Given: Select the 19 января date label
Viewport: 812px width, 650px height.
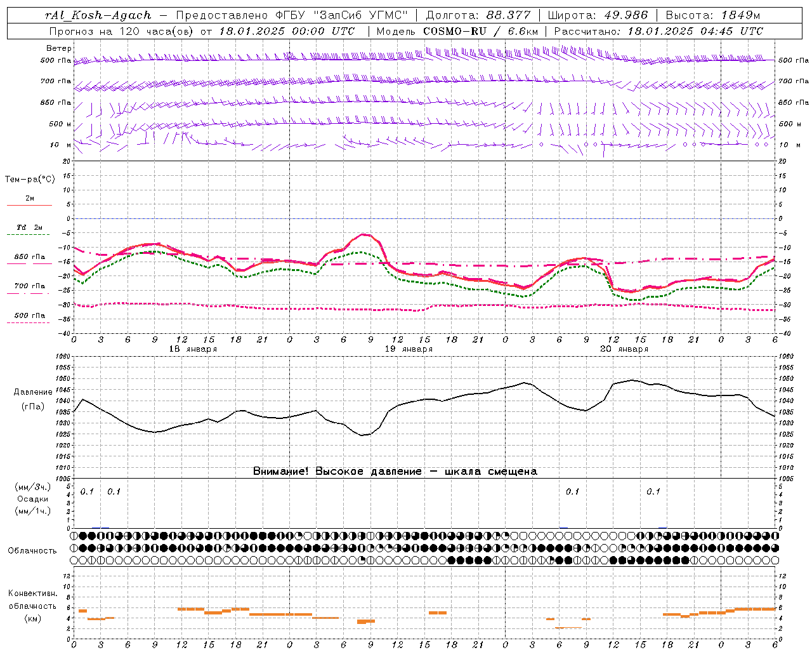Looking at the screenshot, I should click(409, 349).
